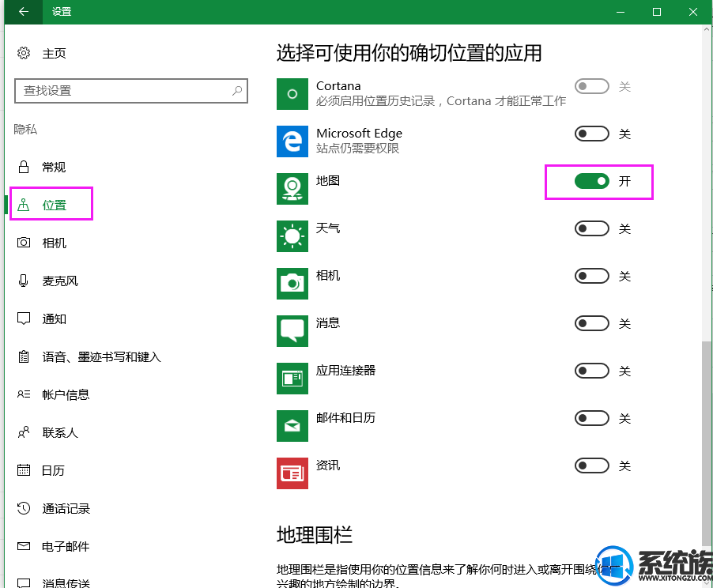Turn off location for Maps (地图)
713x588 pixels.
tap(591, 181)
